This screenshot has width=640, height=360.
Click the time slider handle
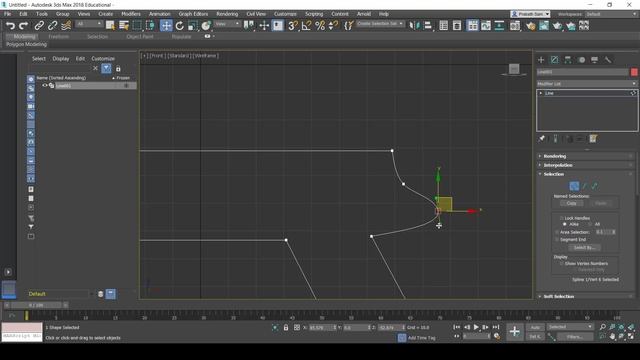36,305
